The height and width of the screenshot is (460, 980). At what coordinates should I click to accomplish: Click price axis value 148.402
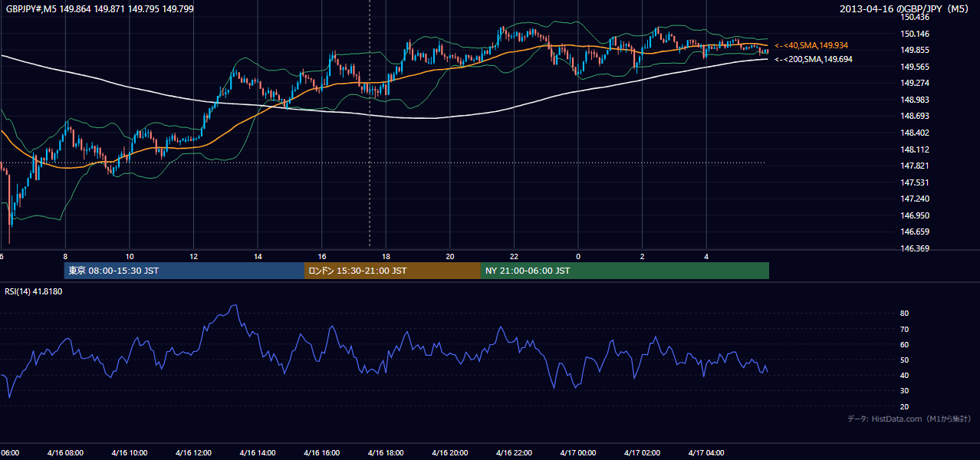916,133
